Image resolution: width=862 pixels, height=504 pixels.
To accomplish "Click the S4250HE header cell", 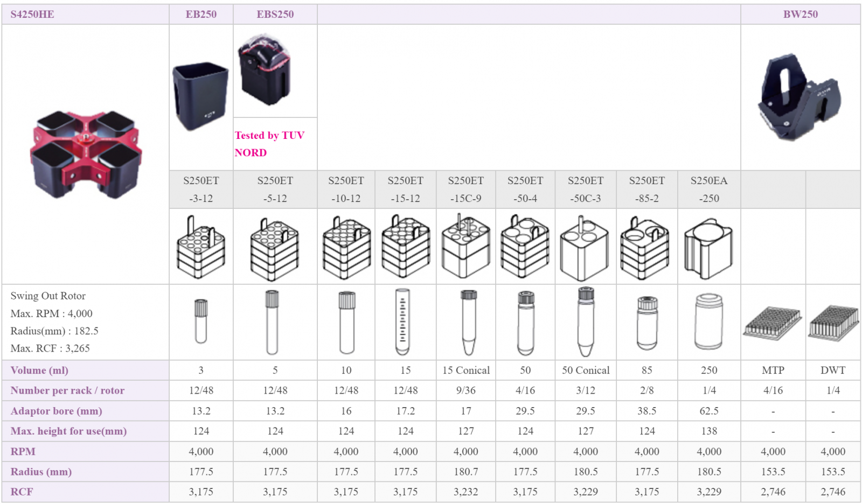I will pyautogui.click(x=86, y=15).
